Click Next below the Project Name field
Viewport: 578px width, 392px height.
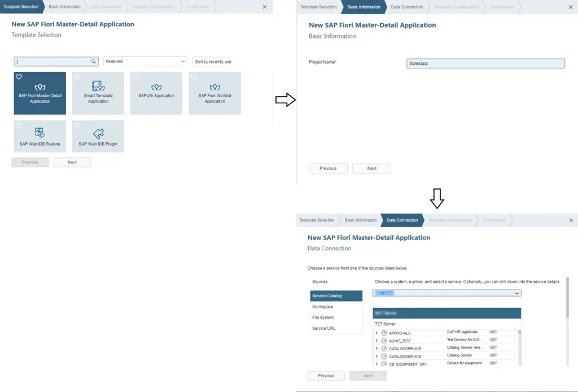tap(371, 169)
